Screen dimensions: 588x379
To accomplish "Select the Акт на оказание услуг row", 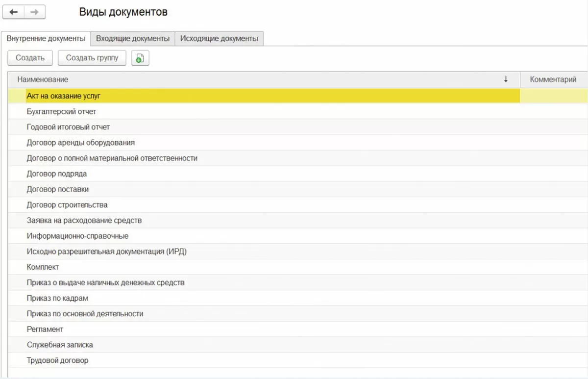I will click(64, 96).
